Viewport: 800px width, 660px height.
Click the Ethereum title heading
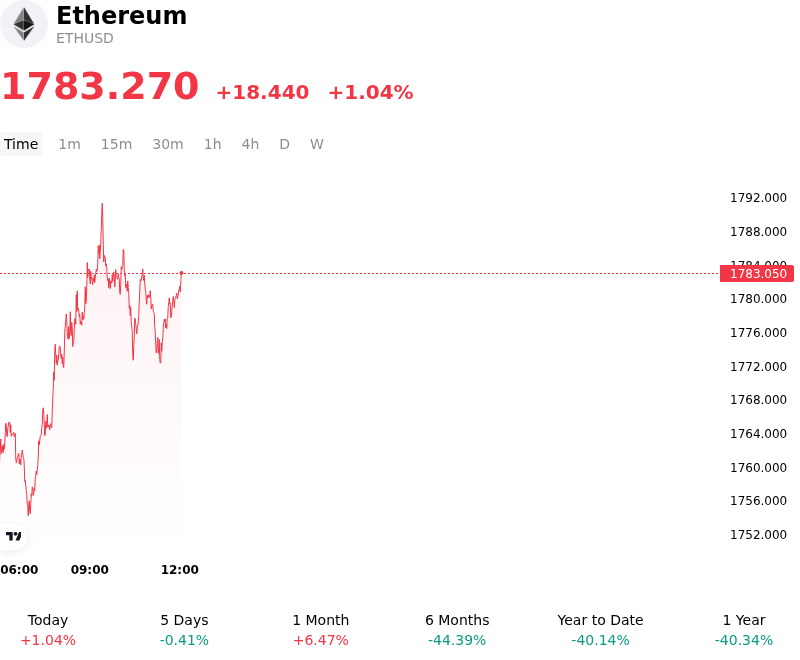coord(121,15)
